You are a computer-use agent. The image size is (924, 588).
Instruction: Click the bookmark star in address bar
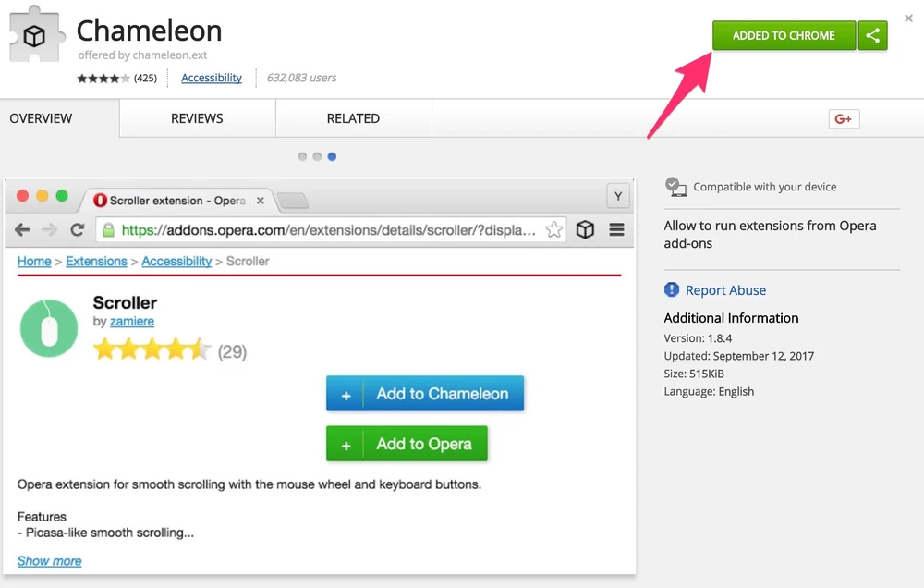[553, 229]
